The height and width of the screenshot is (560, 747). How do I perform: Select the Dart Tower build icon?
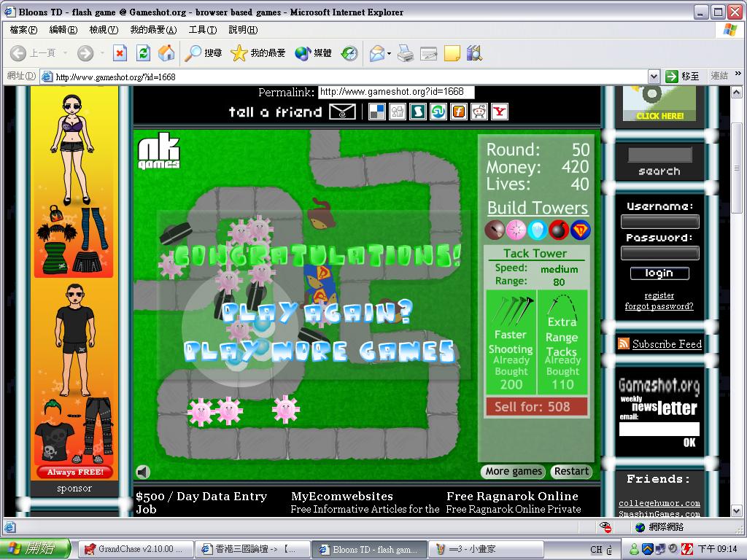[x=495, y=230]
